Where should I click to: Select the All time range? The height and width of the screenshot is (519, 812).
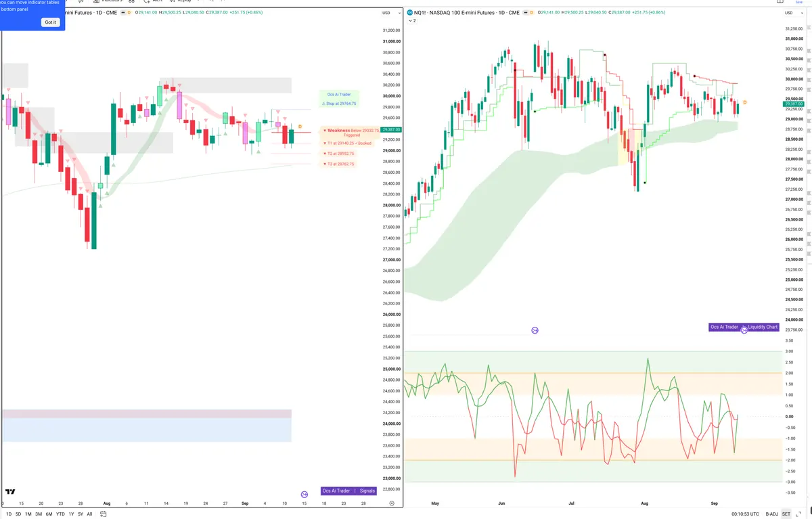(89, 514)
